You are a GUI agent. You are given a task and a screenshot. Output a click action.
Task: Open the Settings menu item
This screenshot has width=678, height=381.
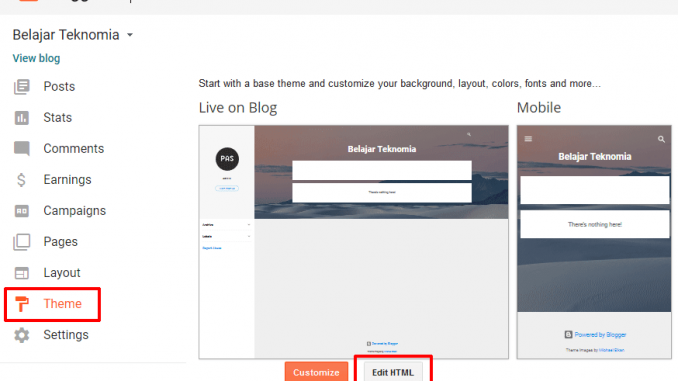click(x=66, y=335)
